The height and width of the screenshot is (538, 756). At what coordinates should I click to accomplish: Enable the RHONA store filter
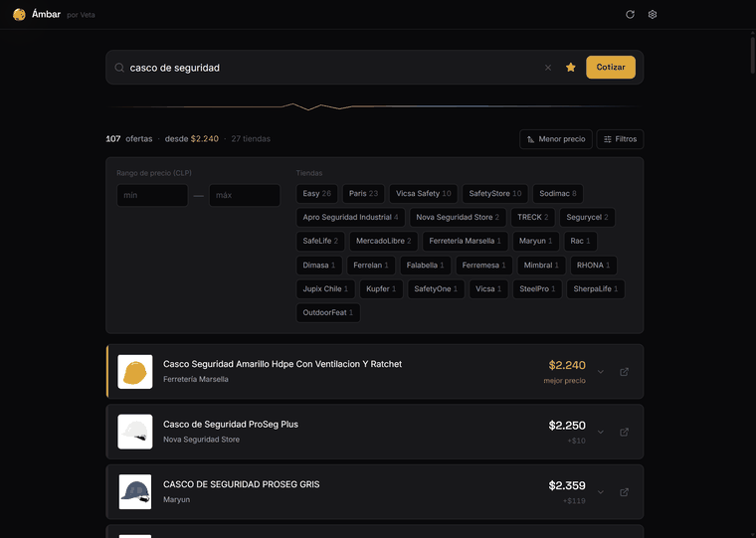594,266
